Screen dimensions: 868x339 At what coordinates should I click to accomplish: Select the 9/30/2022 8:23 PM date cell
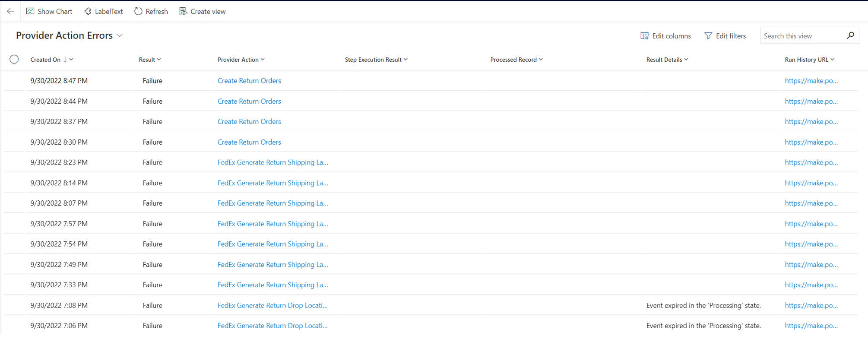coord(59,162)
